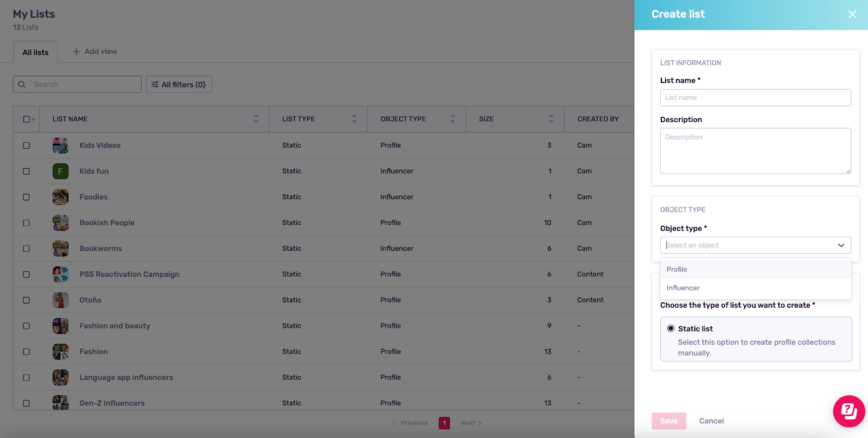Click the Created By column header

pos(598,119)
